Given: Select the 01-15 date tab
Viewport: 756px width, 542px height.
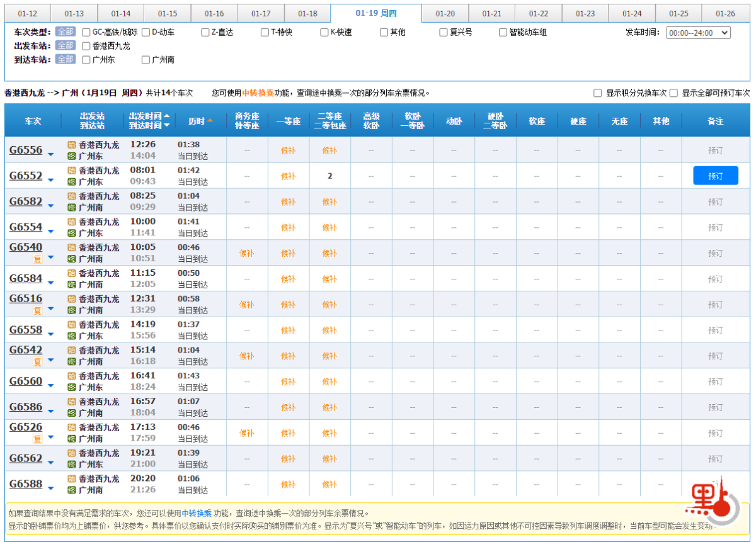Looking at the screenshot, I should pyautogui.click(x=168, y=14).
